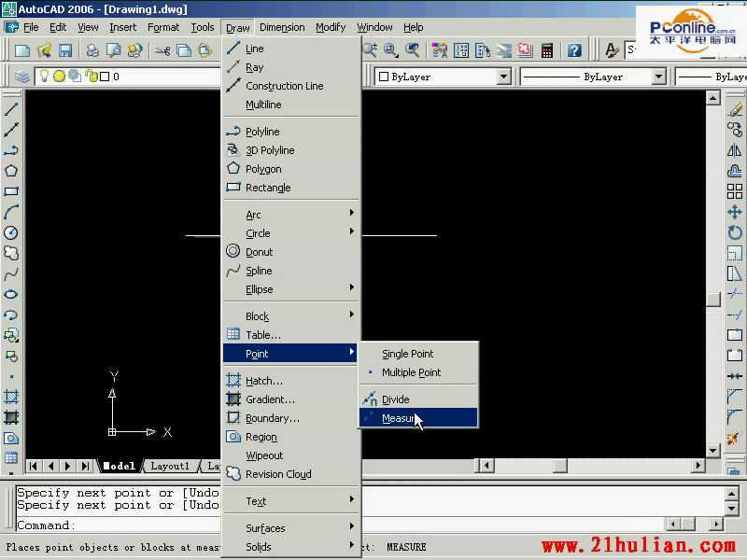The image size is (747, 560).
Task: Open the Dimension menu
Action: click(x=282, y=28)
